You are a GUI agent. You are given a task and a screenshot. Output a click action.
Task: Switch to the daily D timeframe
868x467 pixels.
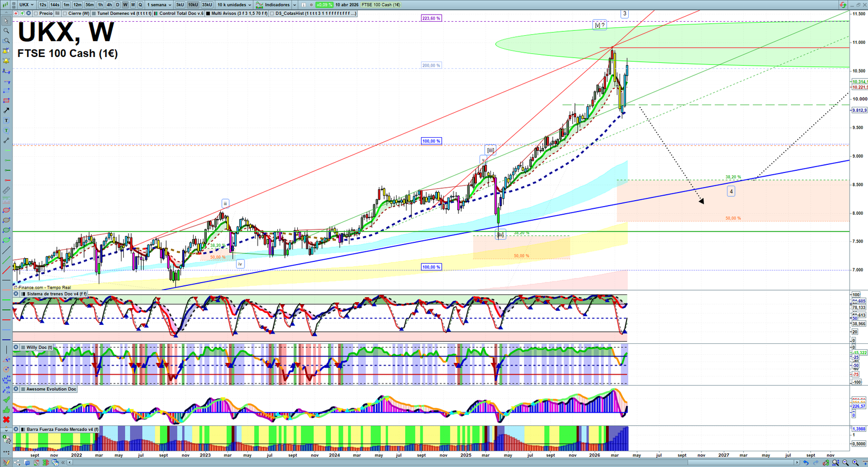point(117,5)
